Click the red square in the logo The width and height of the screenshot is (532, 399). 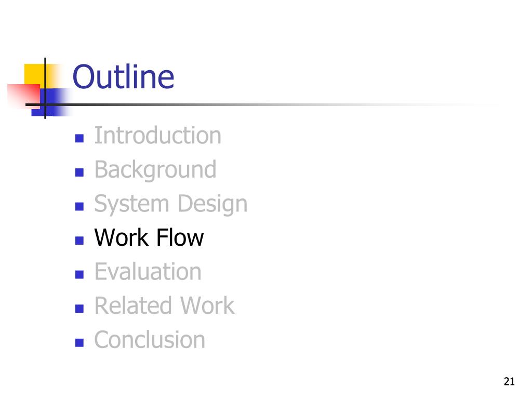[24, 96]
